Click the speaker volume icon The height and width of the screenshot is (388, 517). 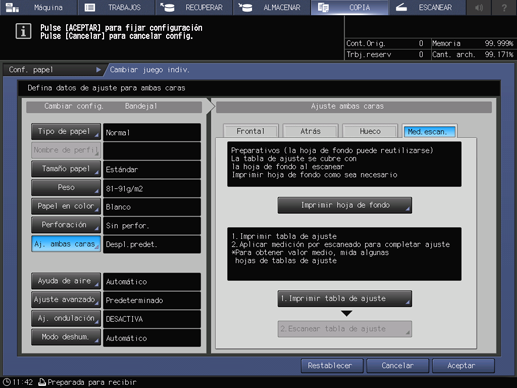(479, 7)
